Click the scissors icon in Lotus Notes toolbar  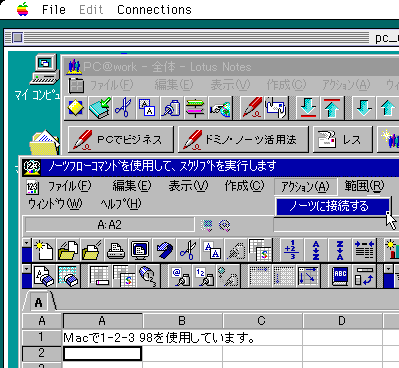[x=123, y=108]
